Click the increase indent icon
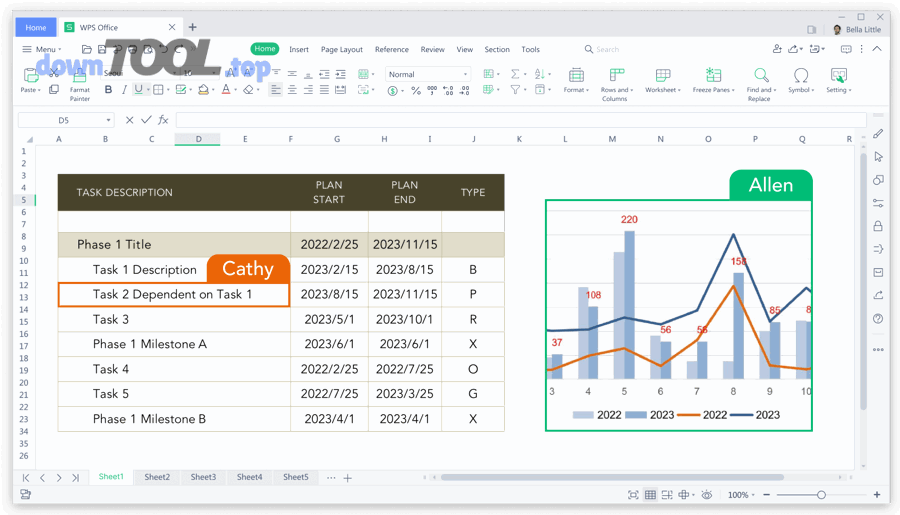The image size is (900, 515). [x=340, y=74]
